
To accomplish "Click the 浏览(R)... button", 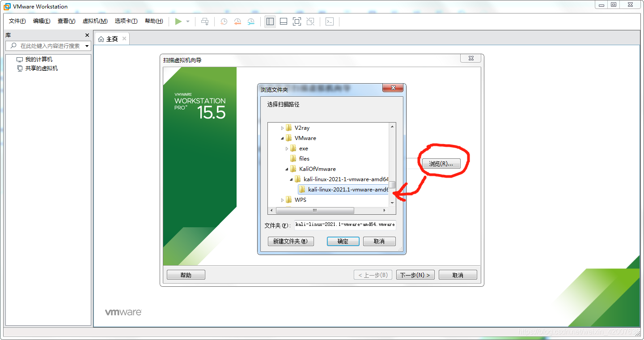I will point(441,164).
